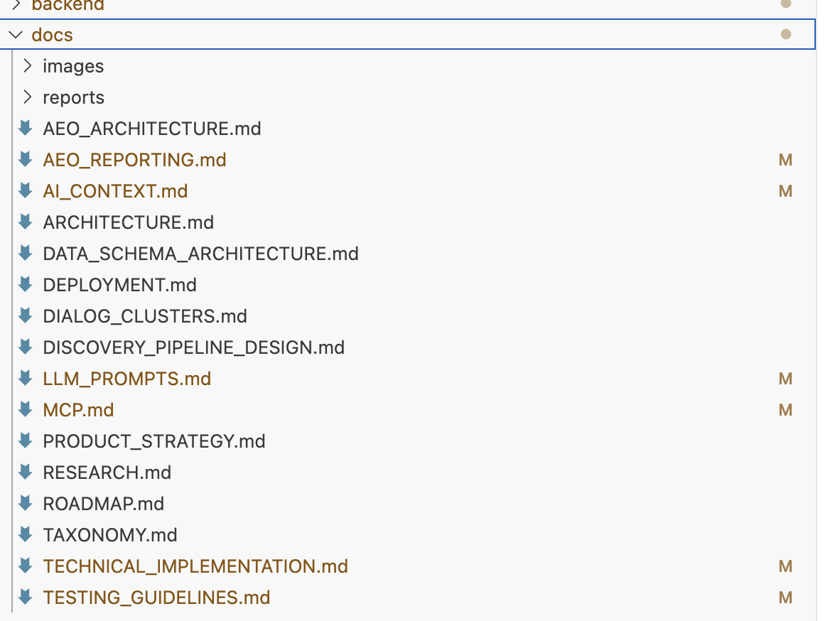The height and width of the screenshot is (621, 840).
Task: Click the M badge beside TECHNICAL_IMPLEMENTATION.md
Action: (x=786, y=566)
